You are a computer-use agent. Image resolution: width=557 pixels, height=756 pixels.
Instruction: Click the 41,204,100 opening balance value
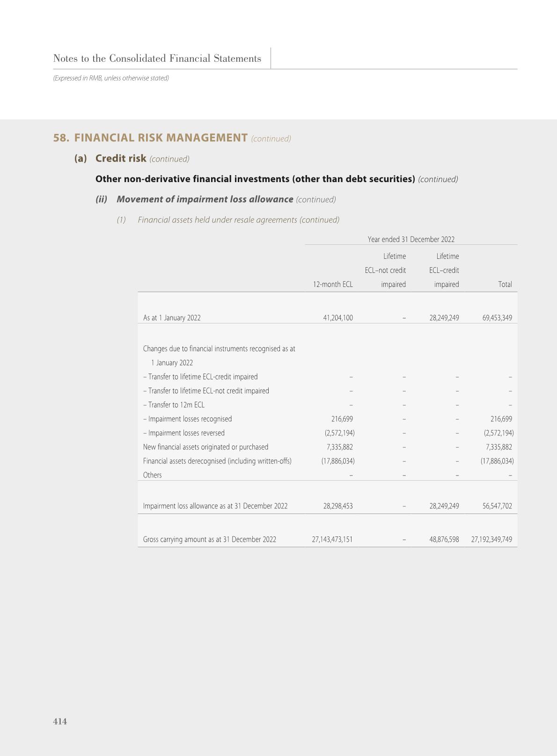(x=337, y=318)
